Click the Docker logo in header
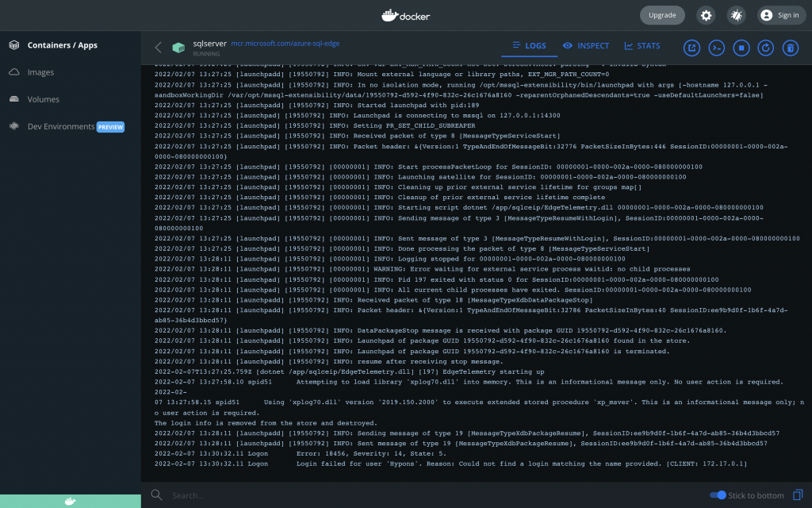Viewport: 812px width, 508px height. tap(405, 16)
